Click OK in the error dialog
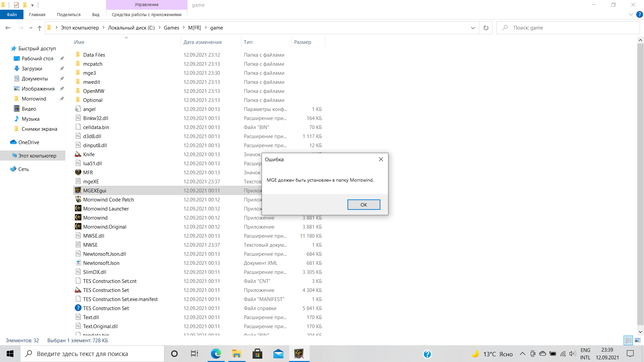Viewport: 644px width, 362px height. (x=364, y=204)
